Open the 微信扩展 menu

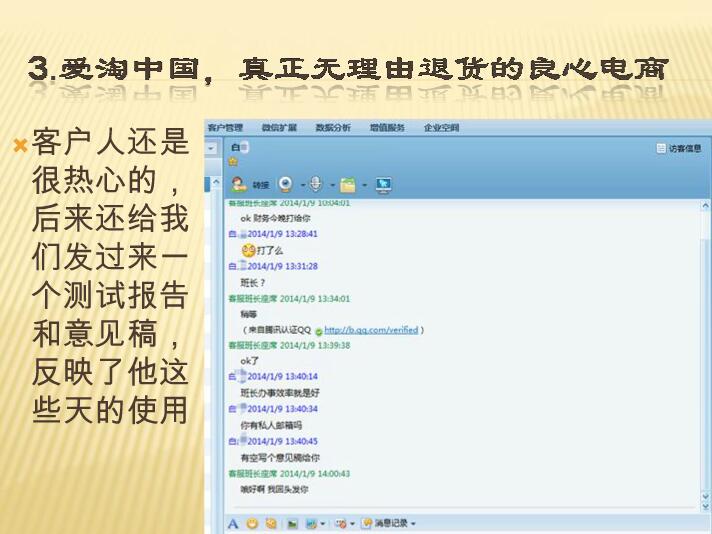click(279, 128)
